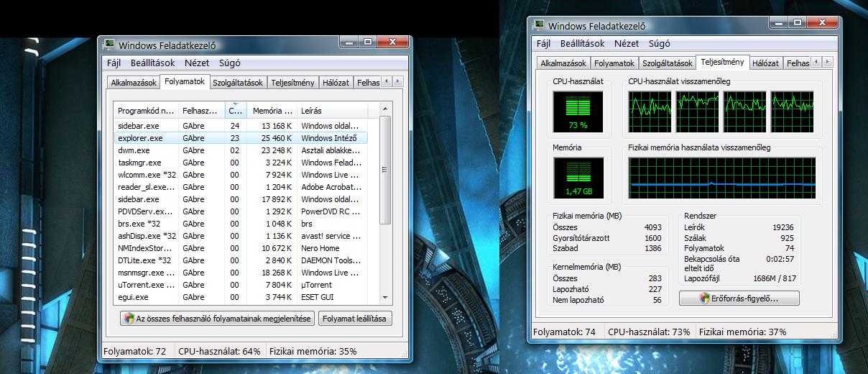Select PDVDServ.exe process row
The width and height of the screenshot is (868, 374).
point(241,211)
